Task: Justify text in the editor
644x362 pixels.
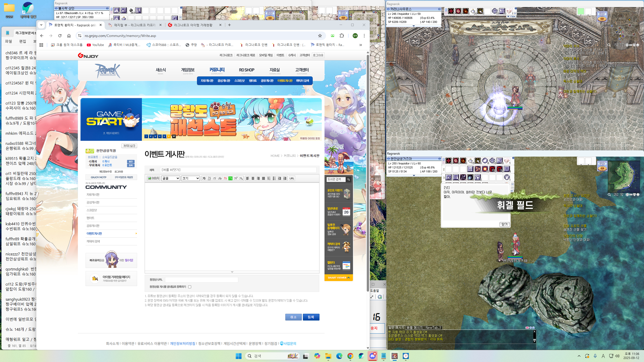Action: [x=263, y=178]
